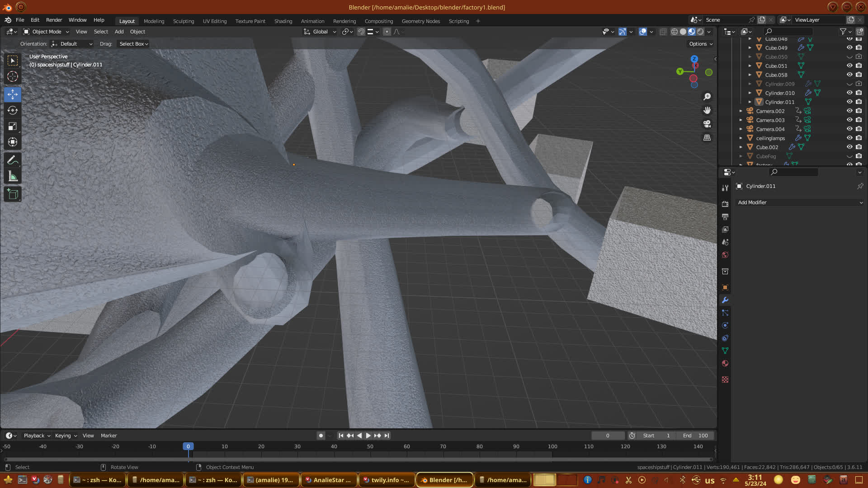
Task: Select the Move tool in toolbar
Action: 13,94
